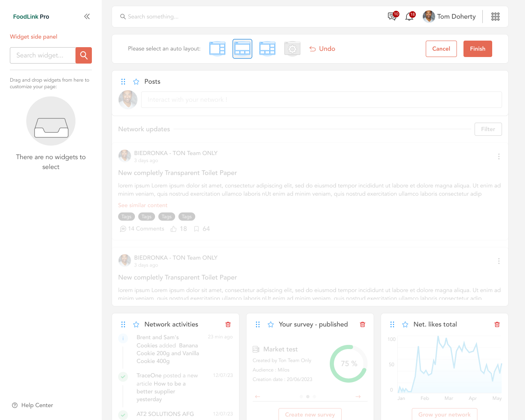Delete the Your survey - published widget
The height and width of the screenshot is (420, 525).
(363, 324)
